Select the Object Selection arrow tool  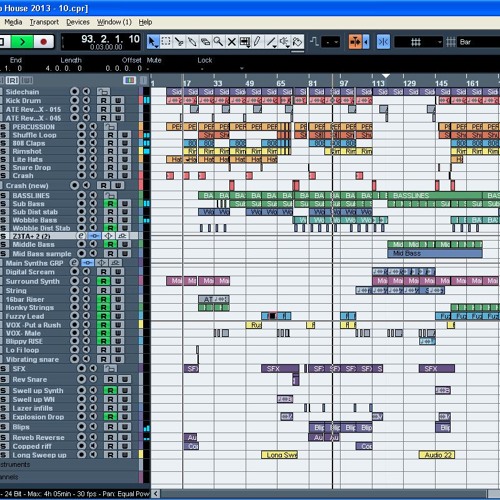point(153,42)
